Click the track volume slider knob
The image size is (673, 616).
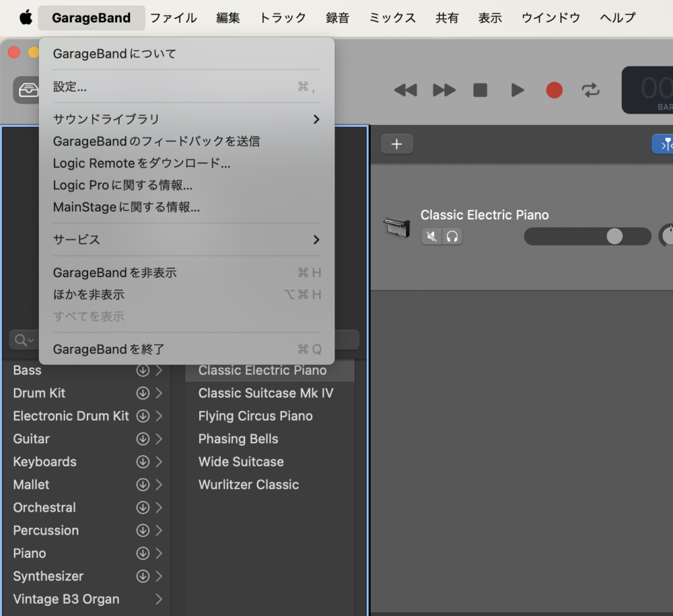615,236
